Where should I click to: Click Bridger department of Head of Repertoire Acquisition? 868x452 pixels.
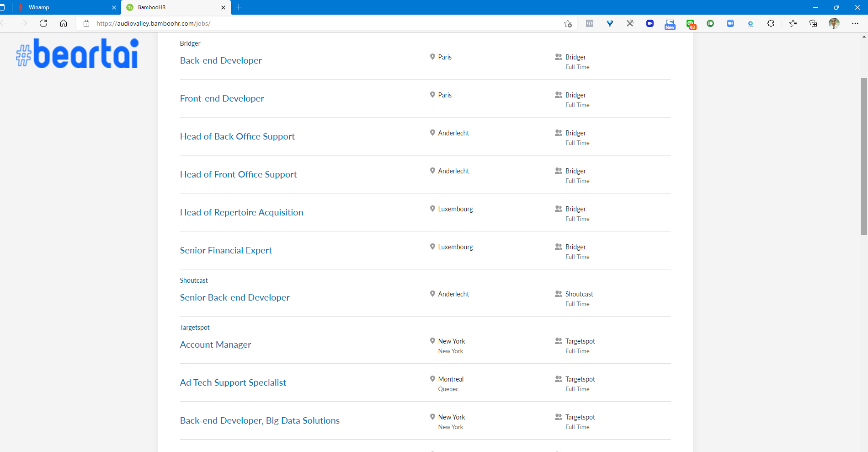575,209
